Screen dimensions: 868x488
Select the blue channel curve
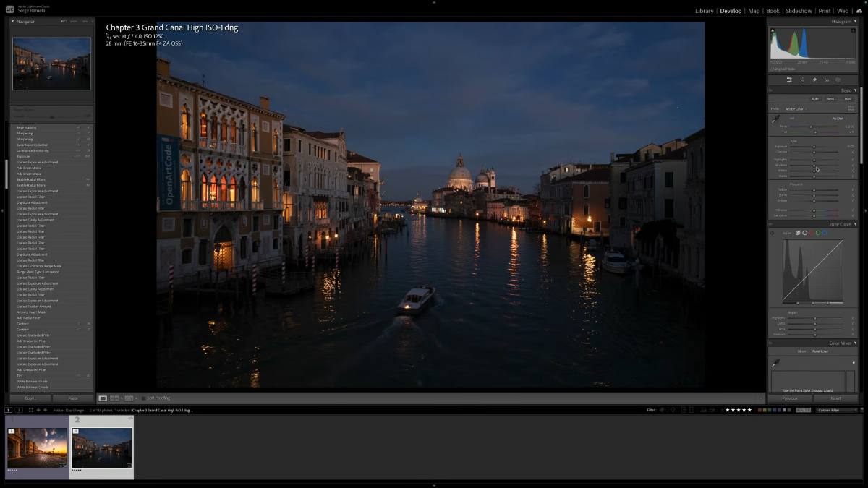(825, 233)
